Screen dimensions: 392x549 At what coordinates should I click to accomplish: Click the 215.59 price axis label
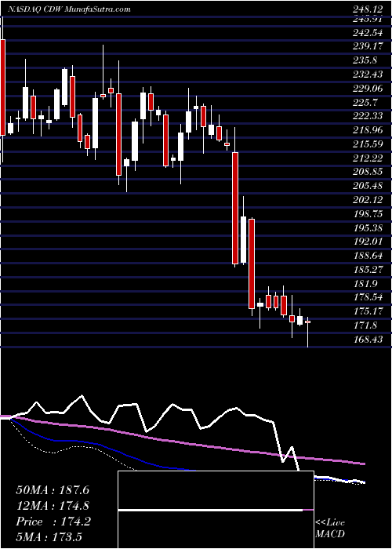[x=367, y=144]
